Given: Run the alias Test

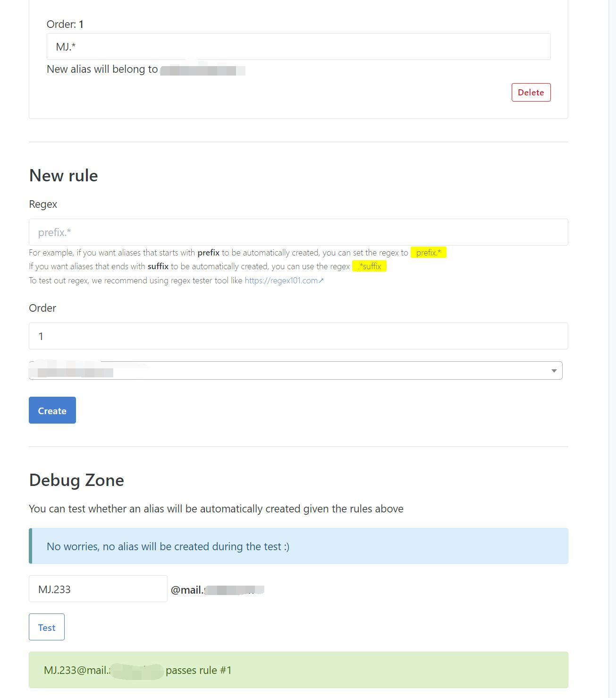Looking at the screenshot, I should 46,627.
